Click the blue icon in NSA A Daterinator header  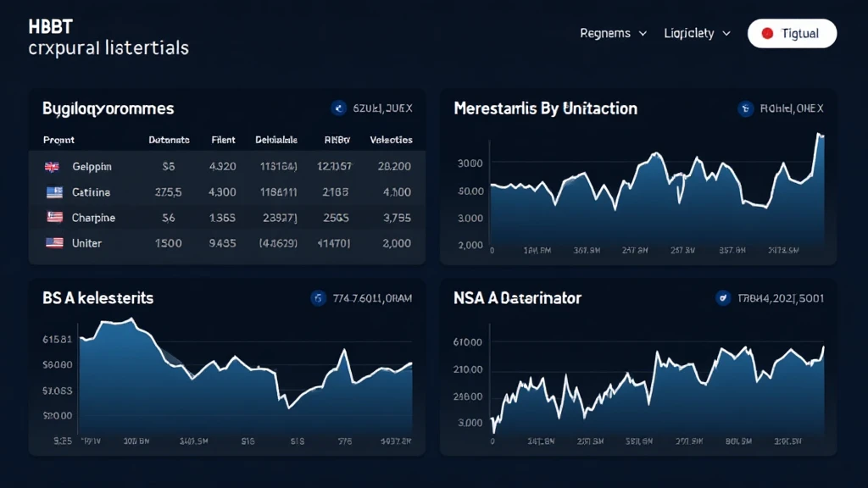pos(723,298)
